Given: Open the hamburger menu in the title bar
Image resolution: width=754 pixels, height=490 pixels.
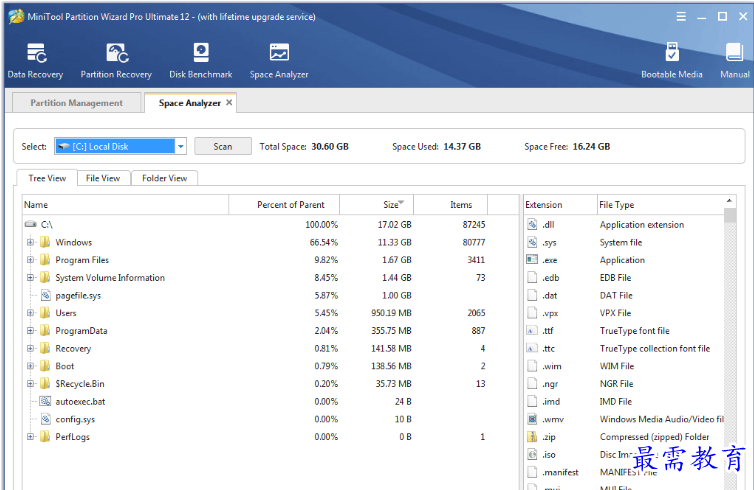Looking at the screenshot, I should tap(681, 17).
